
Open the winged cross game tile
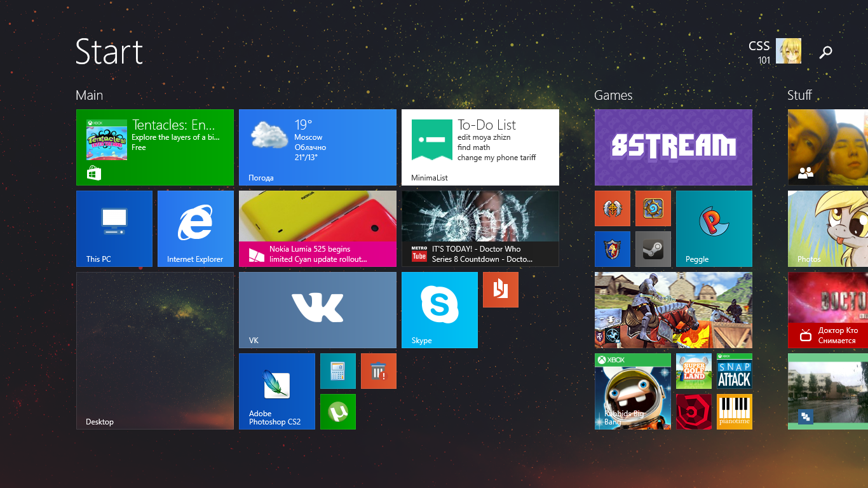tap(613, 208)
